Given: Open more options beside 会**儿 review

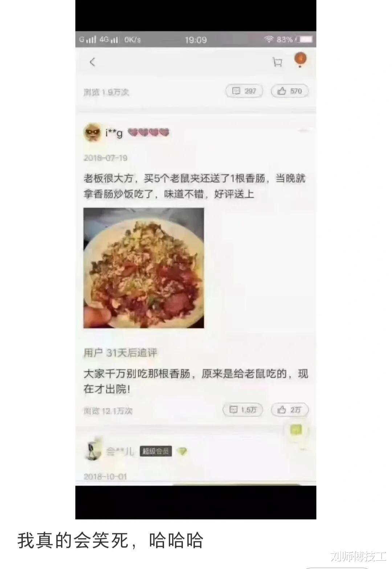Looking at the screenshot, I should coord(303,450).
